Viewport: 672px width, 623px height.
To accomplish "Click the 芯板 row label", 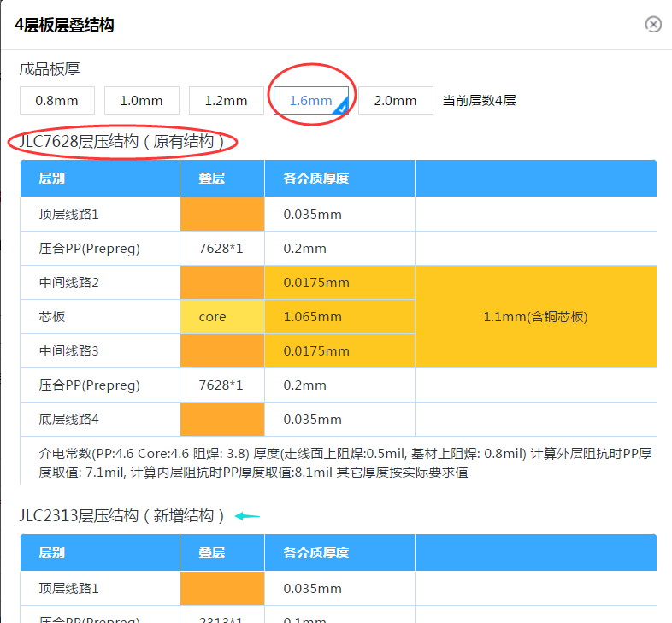I will click(x=52, y=317).
